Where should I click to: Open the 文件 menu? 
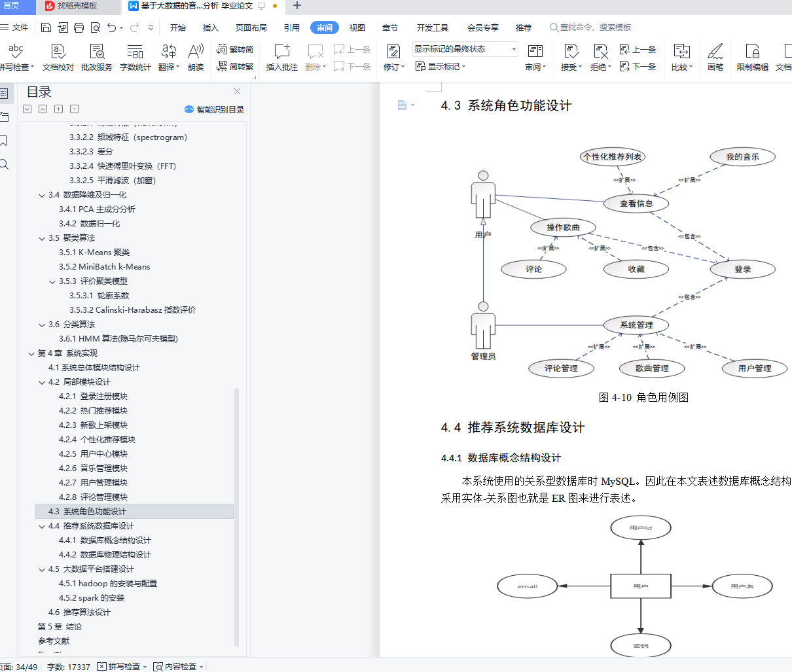click(x=15, y=27)
